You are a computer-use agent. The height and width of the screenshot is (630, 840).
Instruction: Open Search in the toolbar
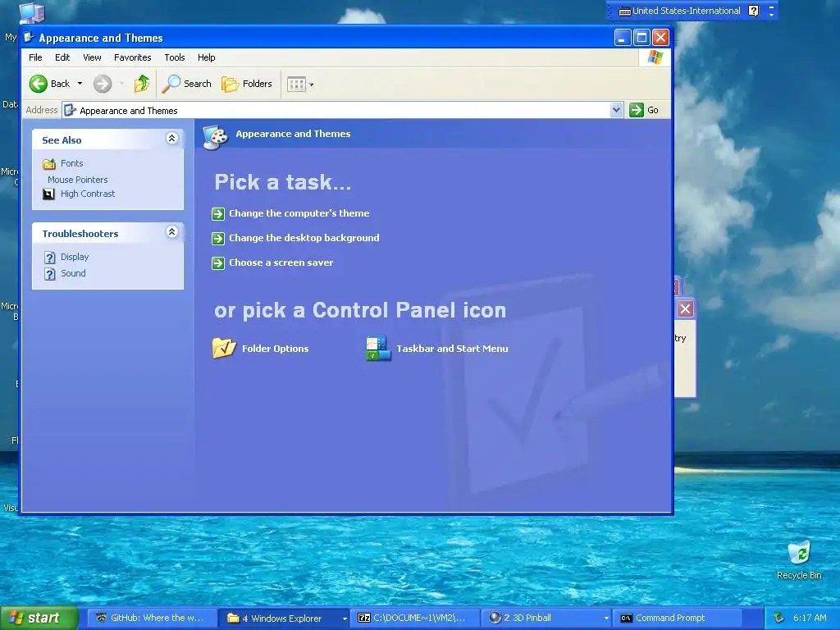(x=187, y=84)
